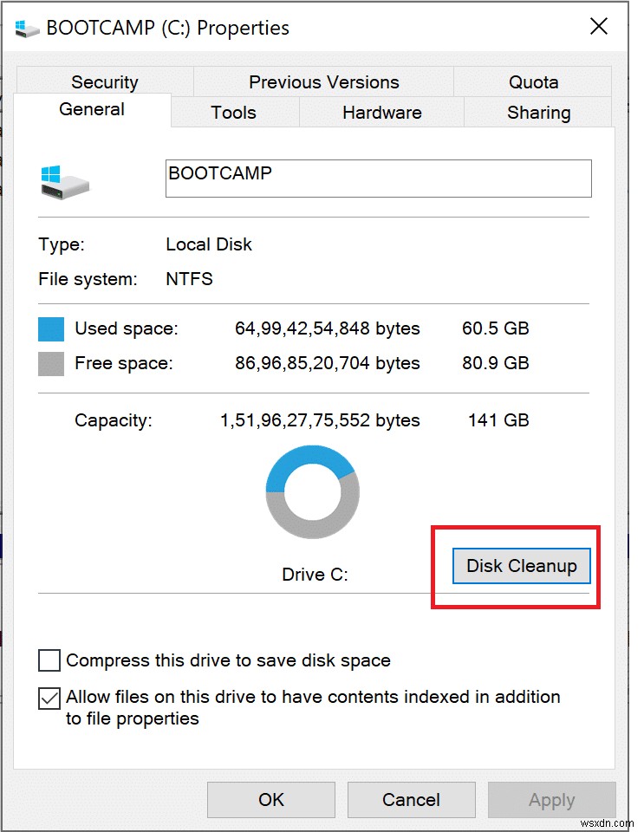Click the General tab heading
Image resolution: width=644 pixels, height=832 pixels.
tap(92, 109)
